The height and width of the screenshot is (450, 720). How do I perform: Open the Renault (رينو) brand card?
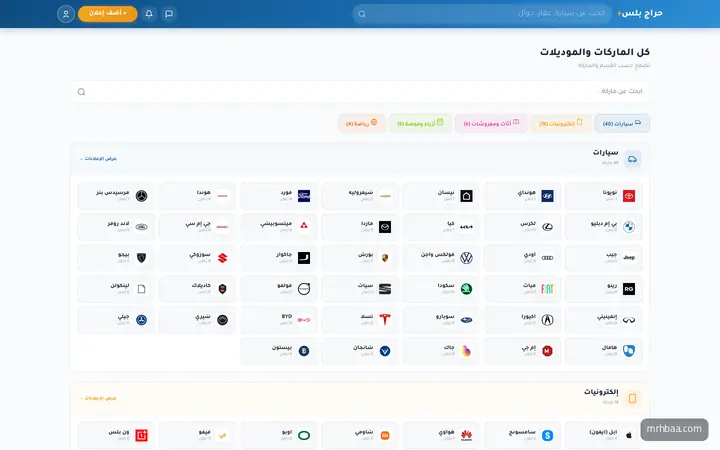pos(603,289)
